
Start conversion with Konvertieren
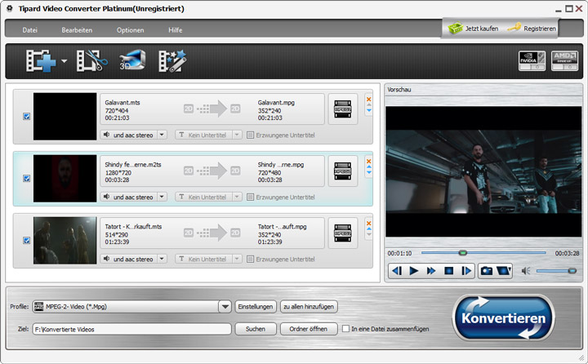504,318
